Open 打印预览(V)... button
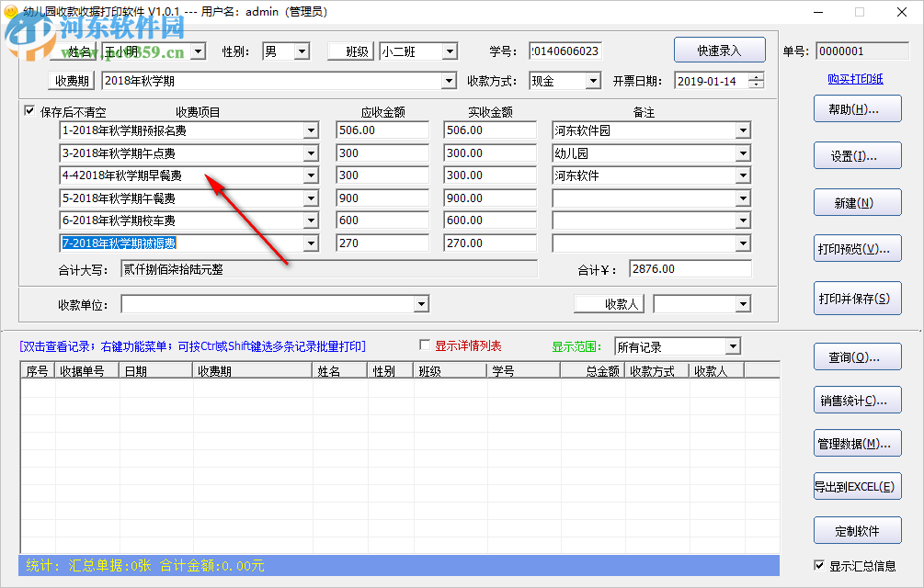Screen dimensions: 924x588 pyautogui.click(x=858, y=249)
